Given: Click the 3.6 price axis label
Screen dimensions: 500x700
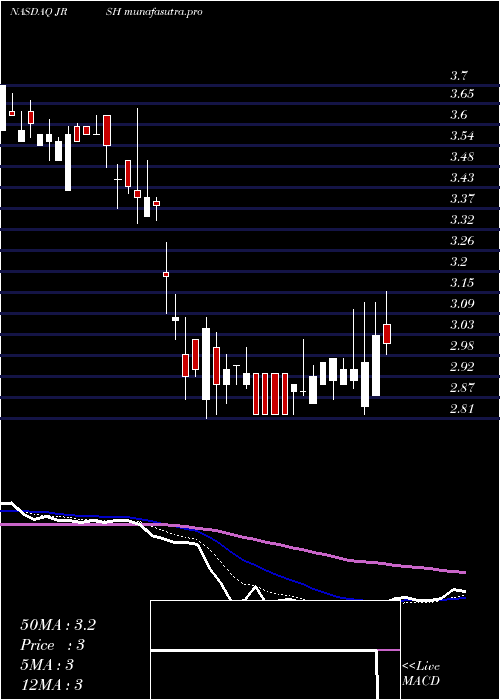Looking at the screenshot, I should tap(460, 115).
